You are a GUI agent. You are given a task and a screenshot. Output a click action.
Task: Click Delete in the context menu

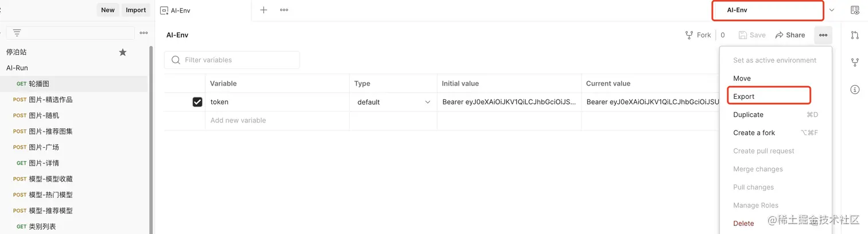pyautogui.click(x=743, y=223)
